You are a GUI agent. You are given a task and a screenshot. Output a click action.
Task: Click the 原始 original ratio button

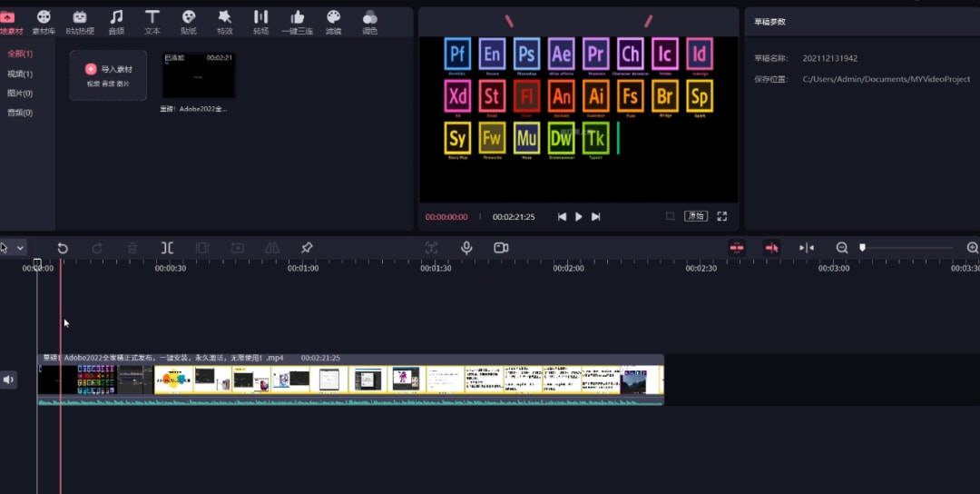click(696, 216)
